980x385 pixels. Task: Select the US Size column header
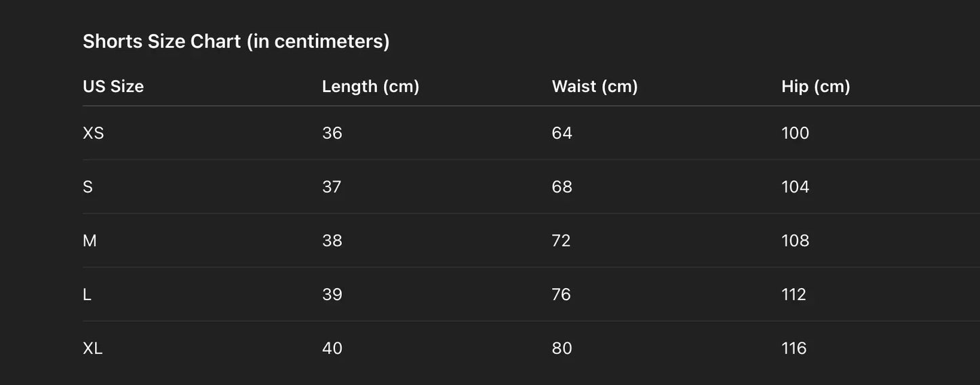tap(113, 86)
